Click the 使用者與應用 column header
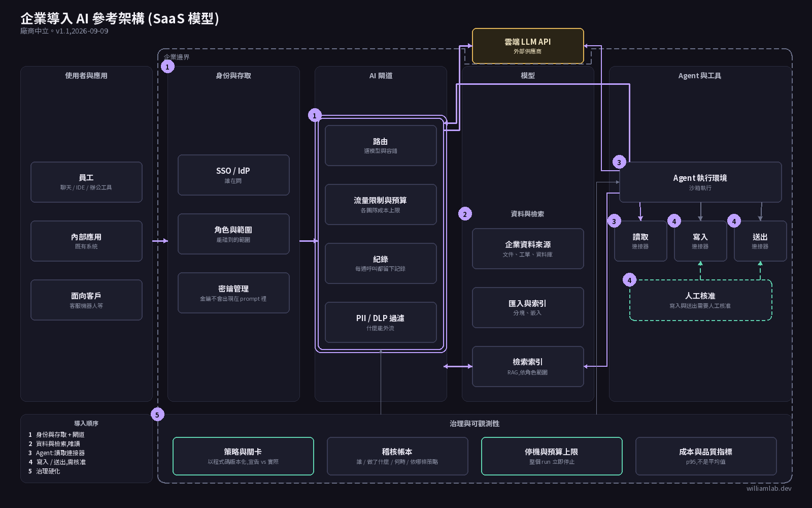Viewport: 812px width, 508px height. (86, 76)
